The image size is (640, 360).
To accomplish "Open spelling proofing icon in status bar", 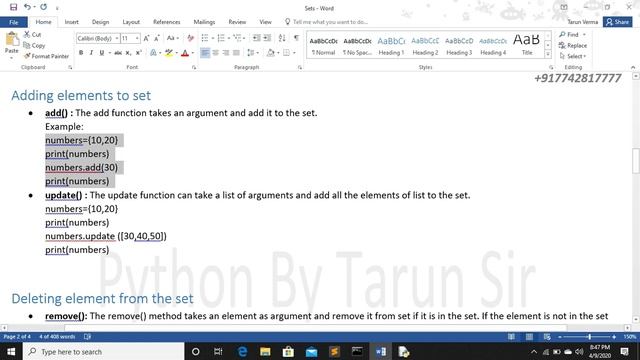I will [87, 337].
